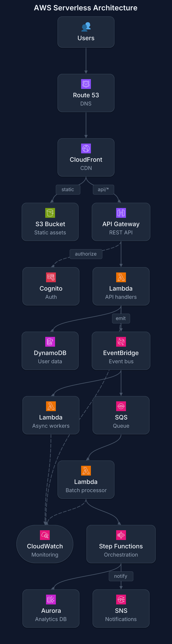Image resolution: width=172 pixels, height=644 pixels.
Task: Click the 'REST API' subtitle
Action: (x=121, y=232)
